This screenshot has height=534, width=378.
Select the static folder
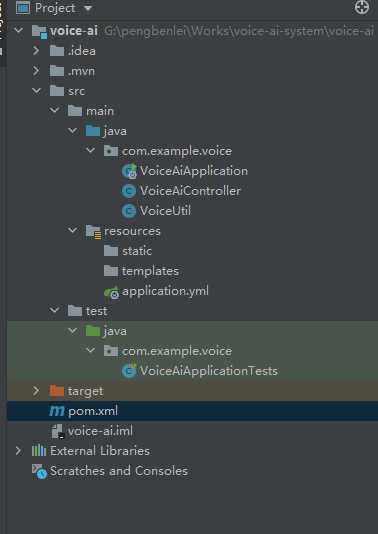click(x=128, y=251)
